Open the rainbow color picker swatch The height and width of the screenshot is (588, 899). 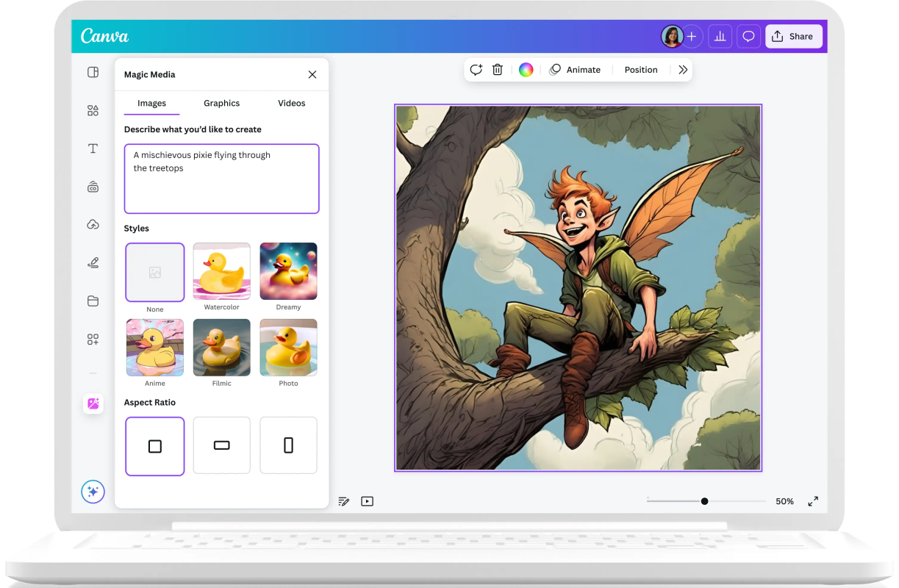526,70
